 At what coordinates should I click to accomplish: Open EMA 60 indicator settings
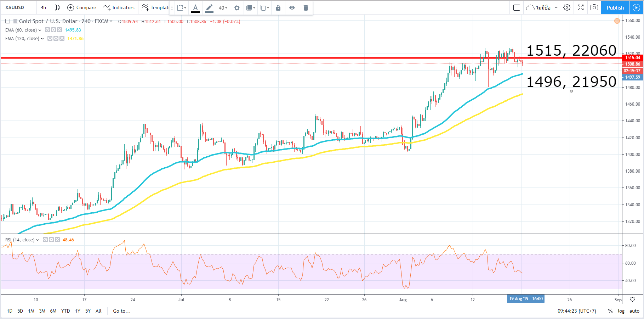click(x=53, y=30)
